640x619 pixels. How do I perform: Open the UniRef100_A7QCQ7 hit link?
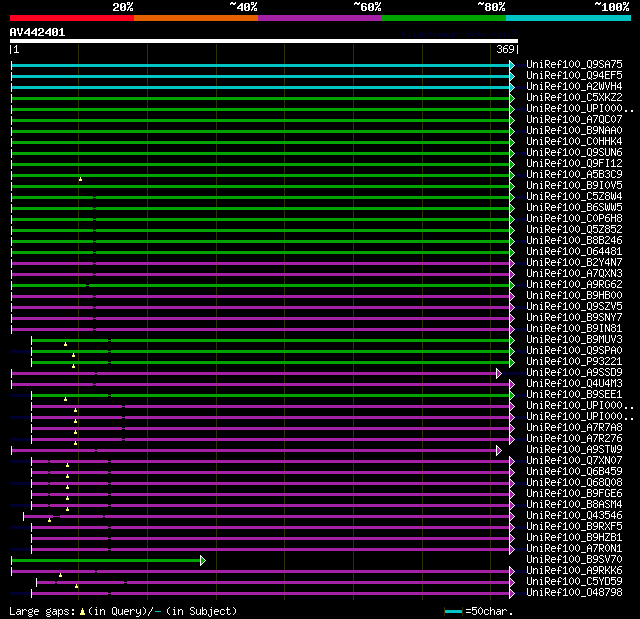pos(574,119)
